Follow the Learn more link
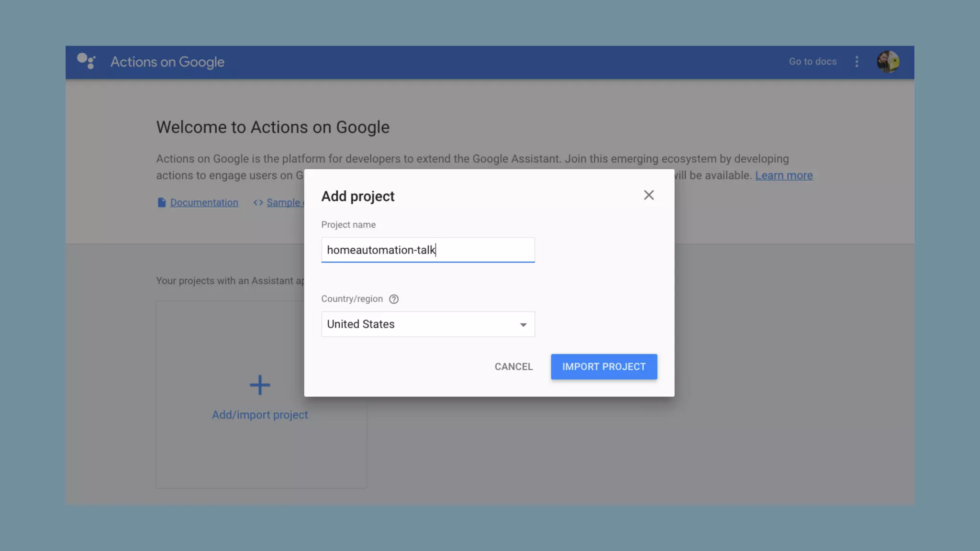Image resolution: width=980 pixels, height=551 pixels. (783, 176)
